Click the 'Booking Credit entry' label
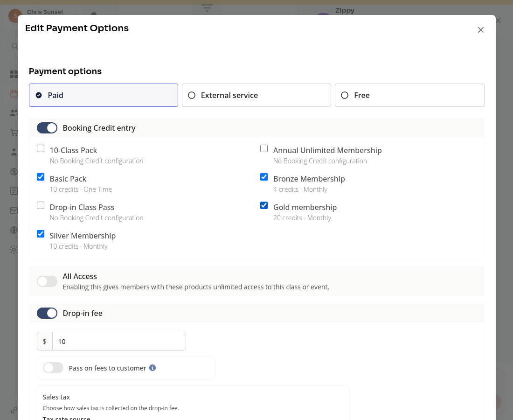The image size is (513, 420). [99, 128]
